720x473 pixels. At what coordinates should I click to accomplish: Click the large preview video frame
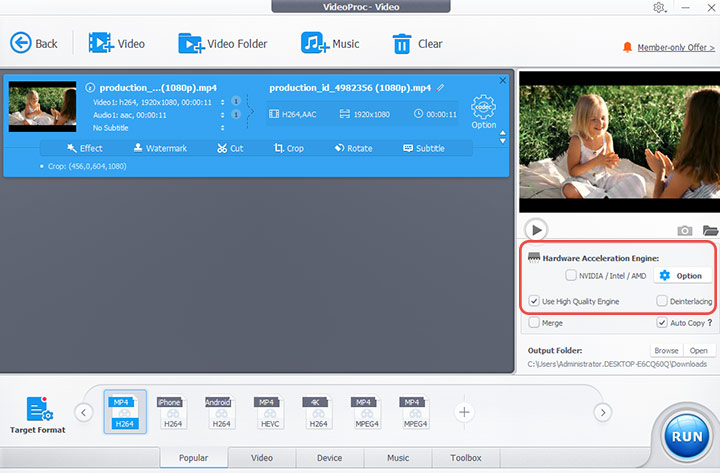point(619,141)
